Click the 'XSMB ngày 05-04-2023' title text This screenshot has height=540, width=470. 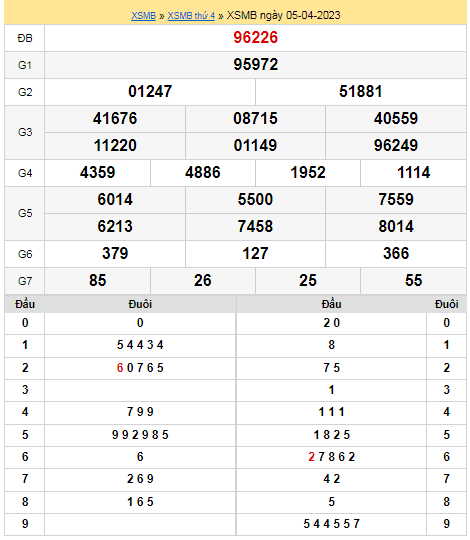283,15
